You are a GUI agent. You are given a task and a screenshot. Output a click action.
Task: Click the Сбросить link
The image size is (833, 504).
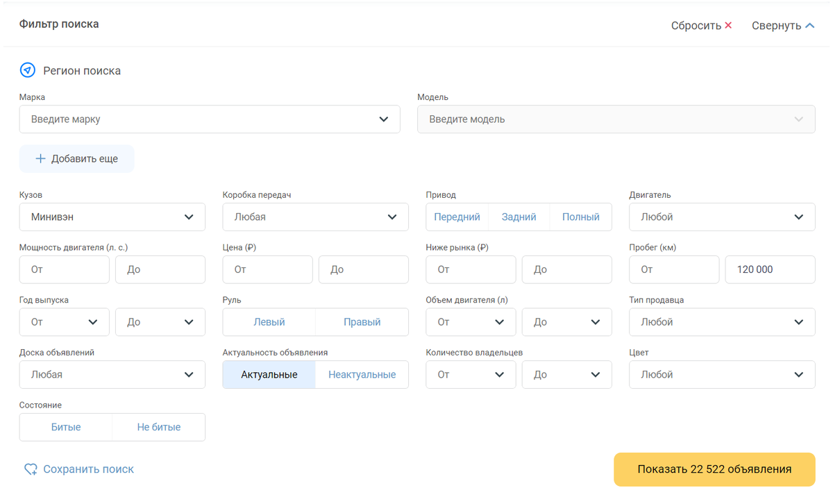(x=696, y=26)
